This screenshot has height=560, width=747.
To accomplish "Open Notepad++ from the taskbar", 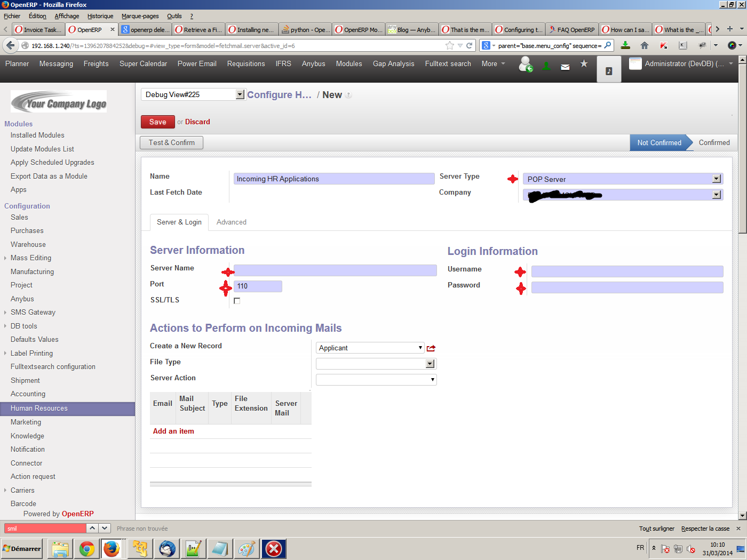I will (x=194, y=548).
